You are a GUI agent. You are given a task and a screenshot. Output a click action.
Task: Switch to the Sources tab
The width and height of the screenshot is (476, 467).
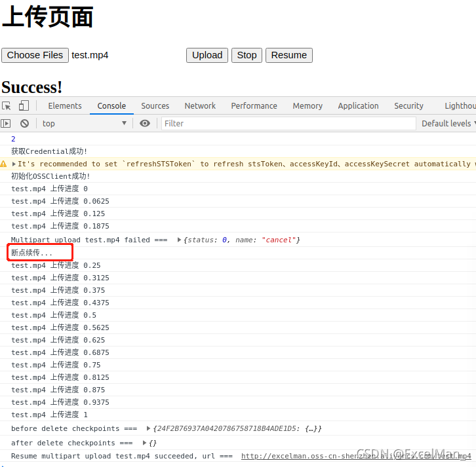pos(155,106)
